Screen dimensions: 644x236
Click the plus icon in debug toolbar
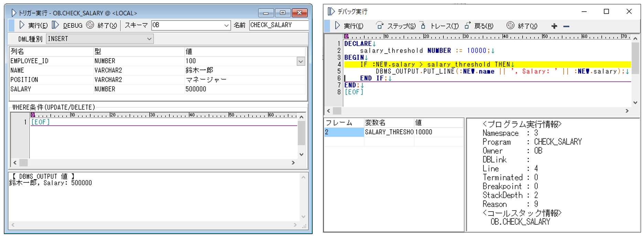tap(554, 26)
